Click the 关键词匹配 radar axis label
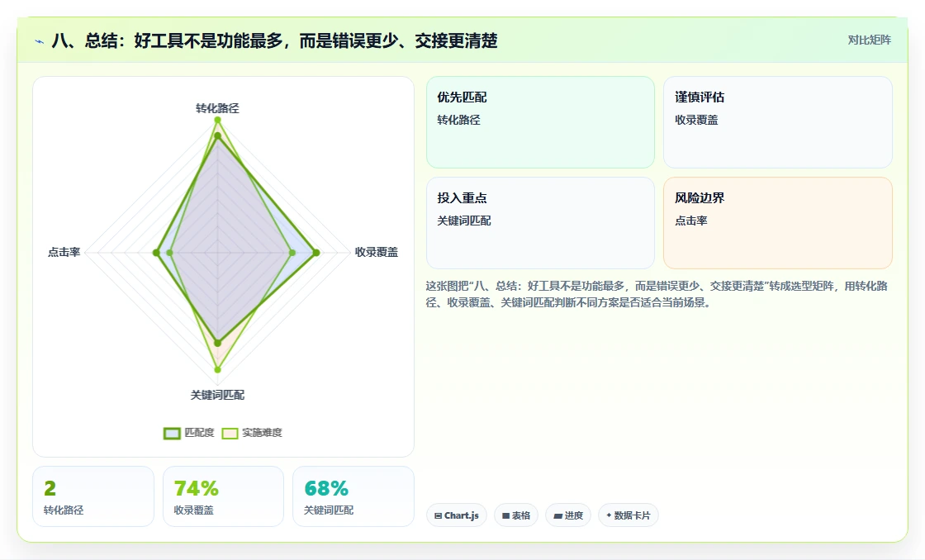The width and height of the screenshot is (925, 560). coord(217,396)
